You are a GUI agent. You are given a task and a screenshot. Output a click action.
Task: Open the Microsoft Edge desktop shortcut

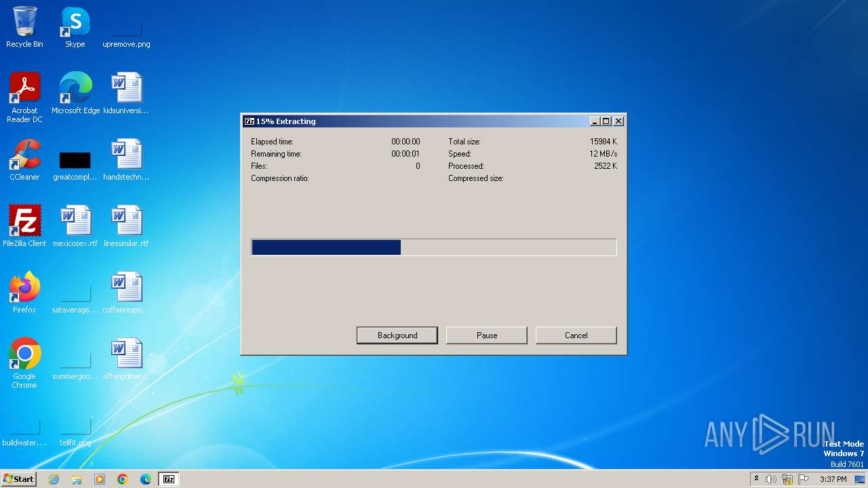(75, 94)
